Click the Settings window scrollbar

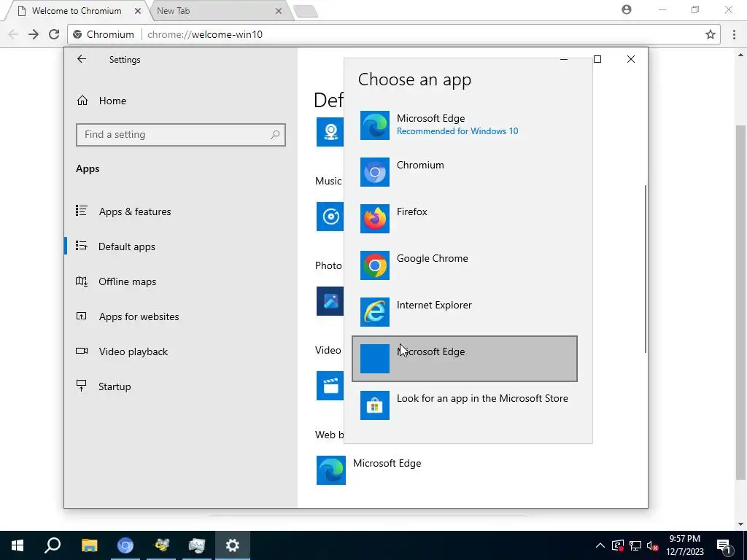(646, 269)
